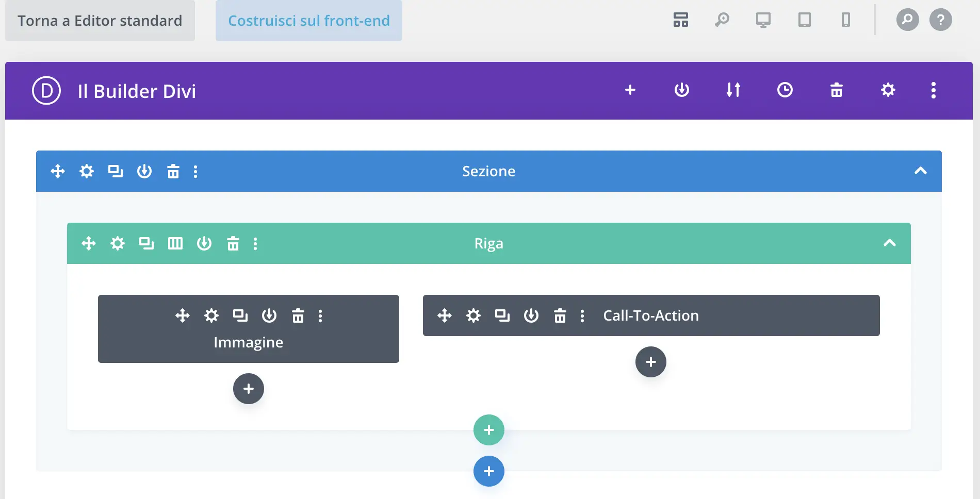980x499 pixels.
Task: Click the zoom view icon in top toolbar
Action: (x=722, y=20)
